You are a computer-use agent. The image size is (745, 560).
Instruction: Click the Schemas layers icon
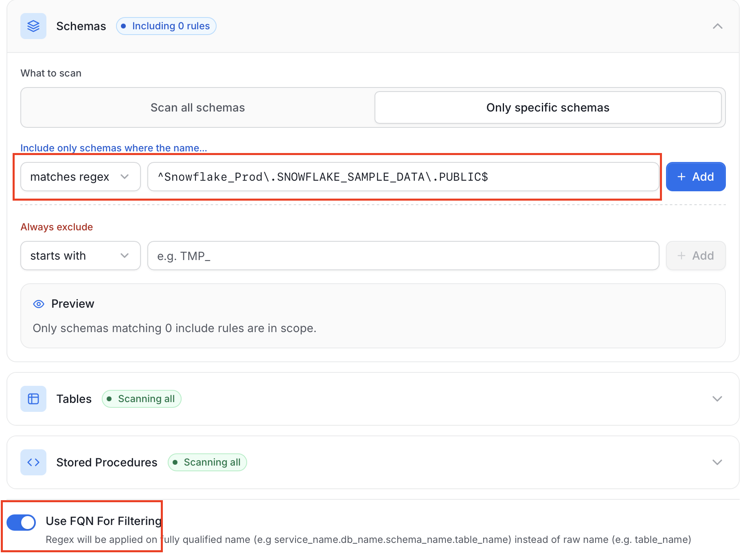[33, 26]
